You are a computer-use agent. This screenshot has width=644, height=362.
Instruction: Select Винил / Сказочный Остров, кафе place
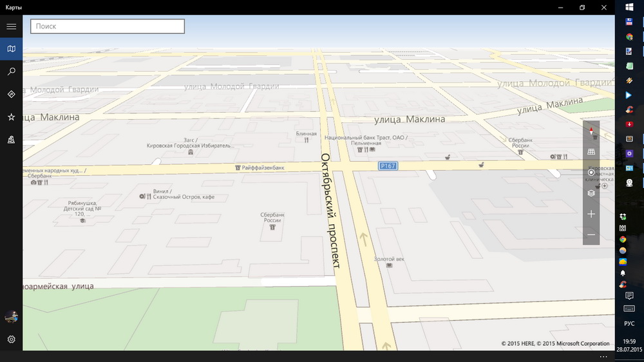point(177,194)
